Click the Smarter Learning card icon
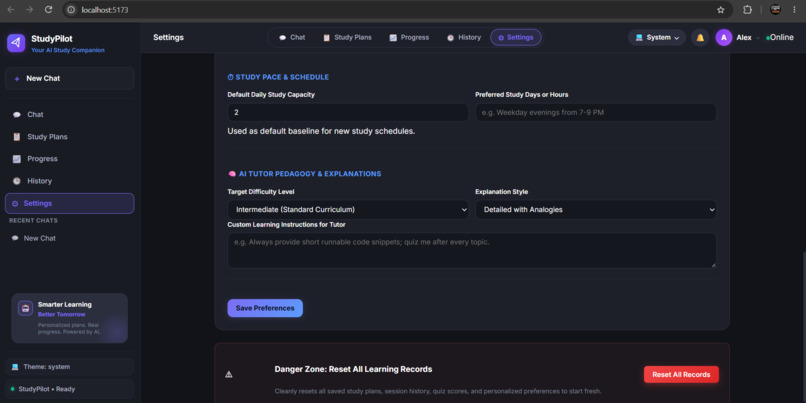This screenshot has width=806, height=403. tap(25, 308)
